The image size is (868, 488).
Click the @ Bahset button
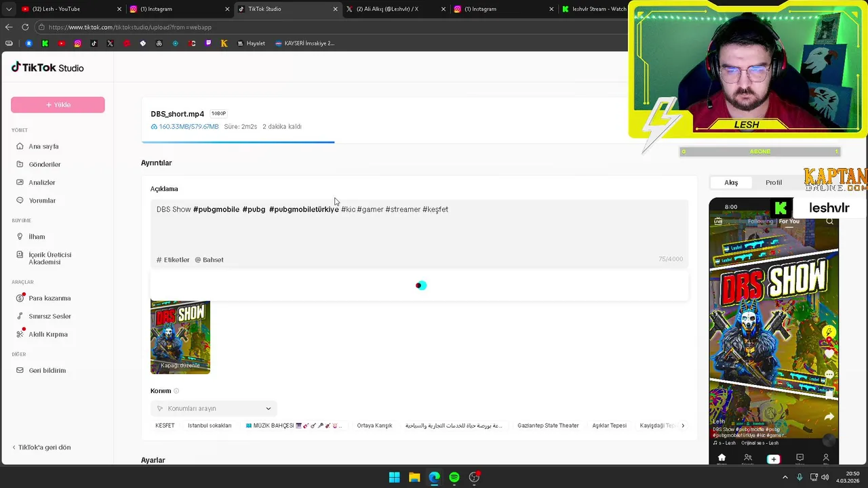tap(209, 260)
